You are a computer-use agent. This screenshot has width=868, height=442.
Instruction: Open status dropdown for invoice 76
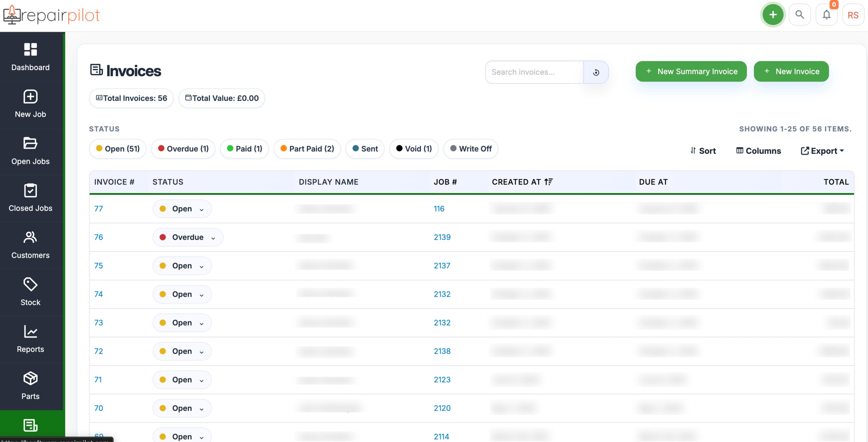coord(188,237)
